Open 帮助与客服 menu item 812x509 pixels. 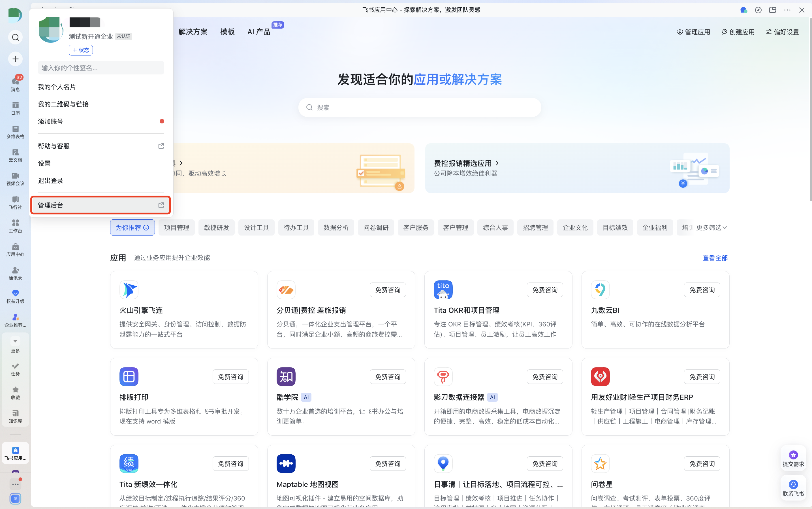(101, 146)
